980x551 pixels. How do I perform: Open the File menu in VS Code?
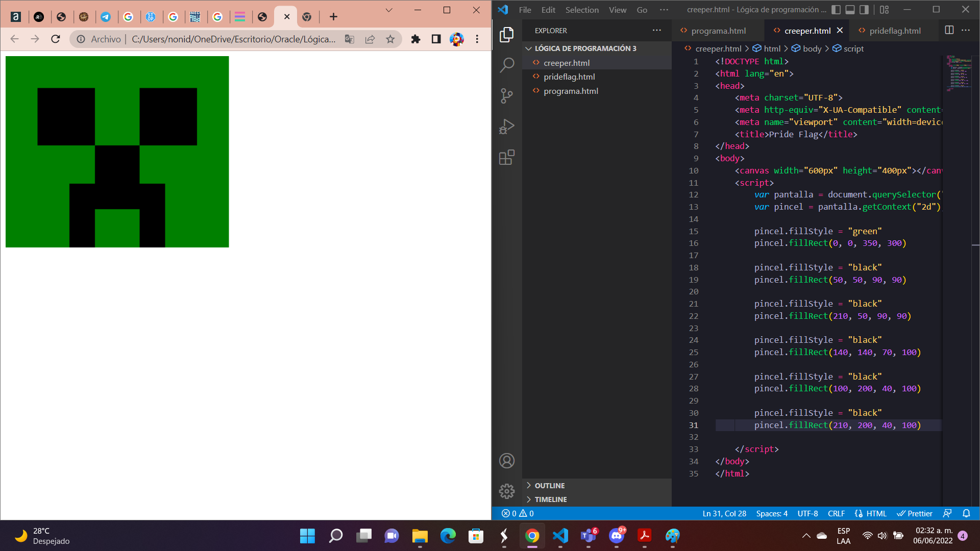(x=525, y=10)
